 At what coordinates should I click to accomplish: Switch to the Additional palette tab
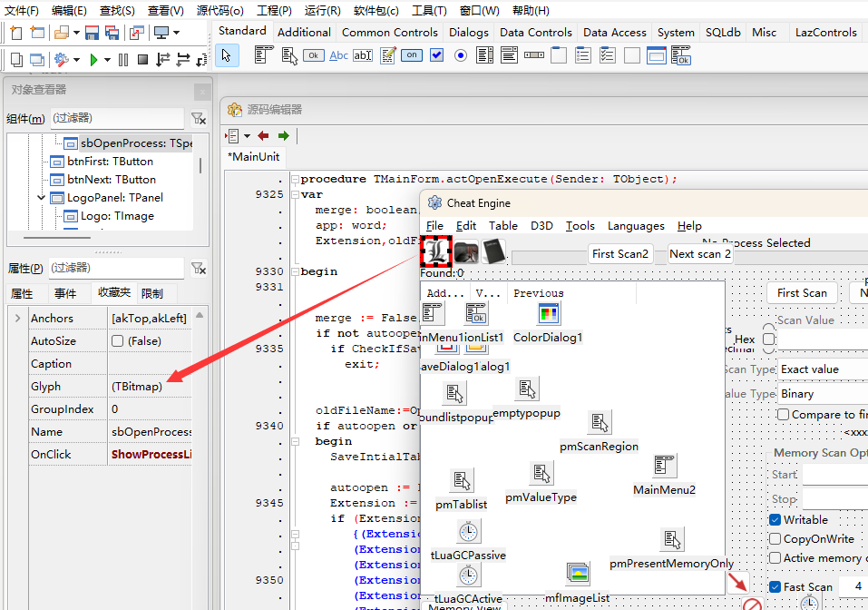tap(304, 32)
